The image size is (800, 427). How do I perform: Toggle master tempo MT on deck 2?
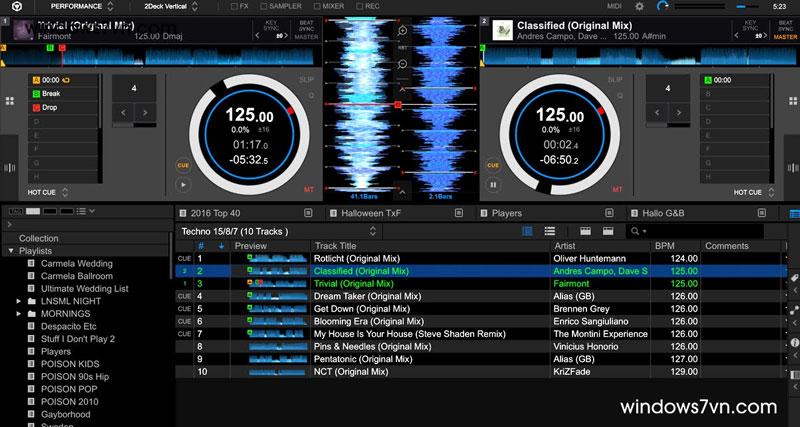pos(617,190)
